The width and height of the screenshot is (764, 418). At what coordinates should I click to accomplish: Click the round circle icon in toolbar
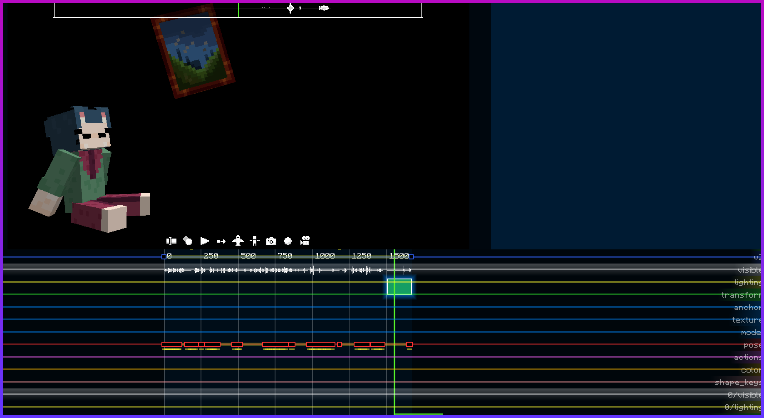(288, 241)
